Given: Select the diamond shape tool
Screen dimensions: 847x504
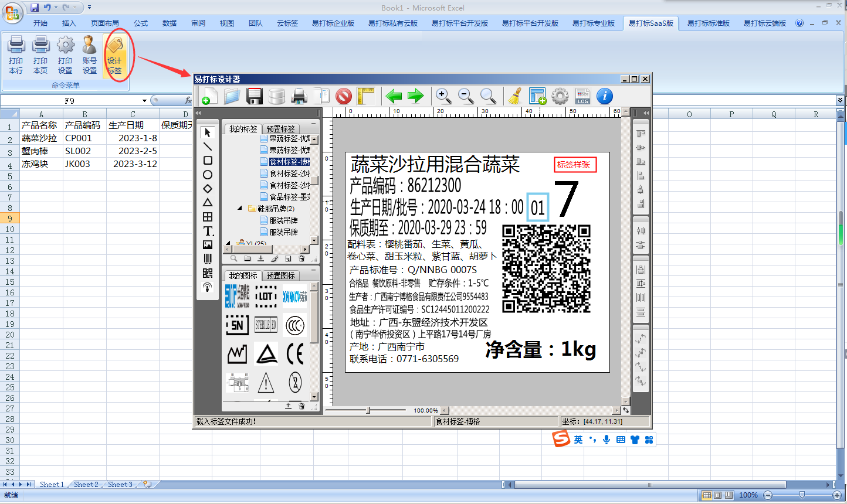Looking at the screenshot, I should coord(208,189).
